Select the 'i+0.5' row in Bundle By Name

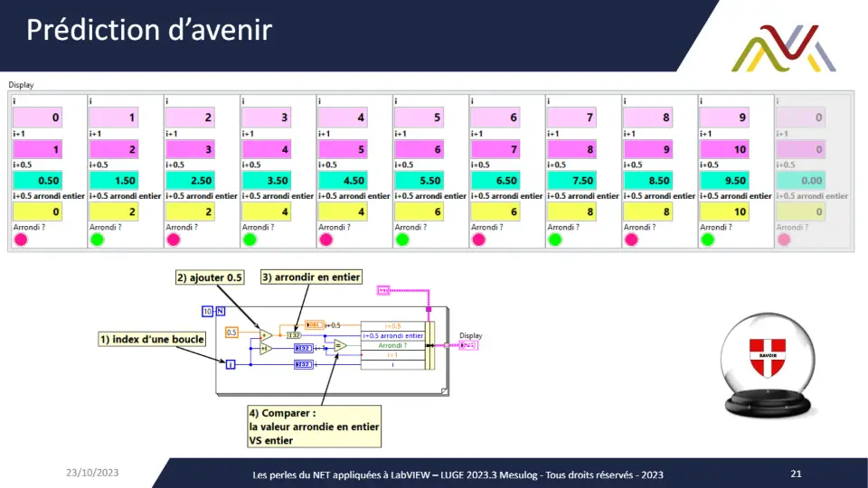click(x=393, y=326)
